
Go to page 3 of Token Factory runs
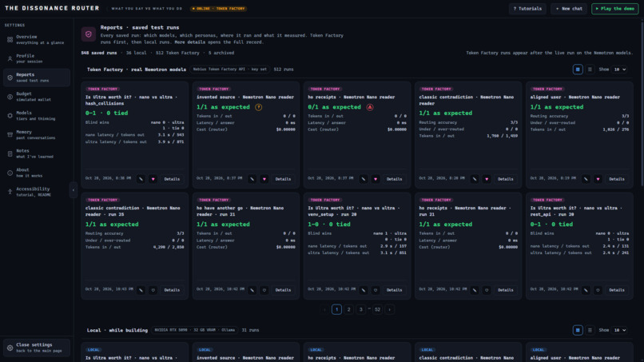[x=360, y=309]
